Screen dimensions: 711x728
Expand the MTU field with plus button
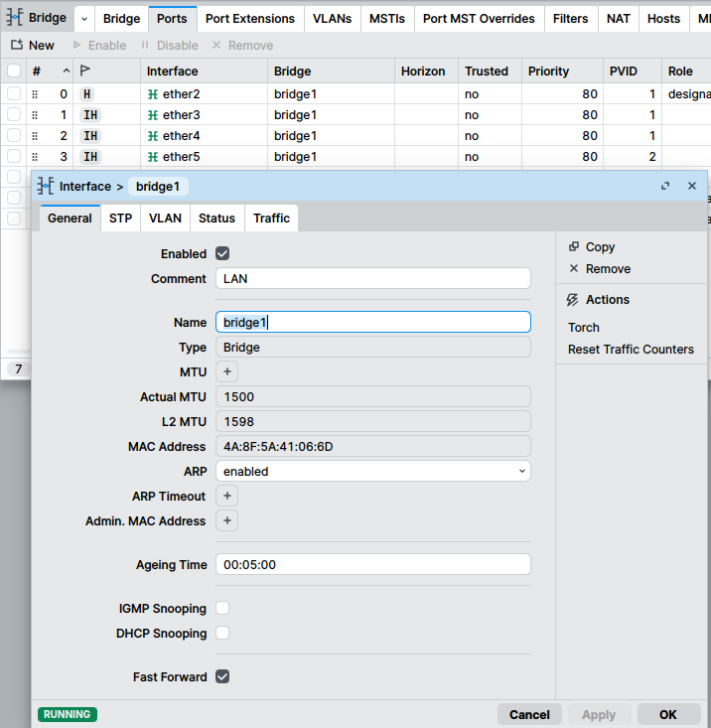pyautogui.click(x=226, y=371)
